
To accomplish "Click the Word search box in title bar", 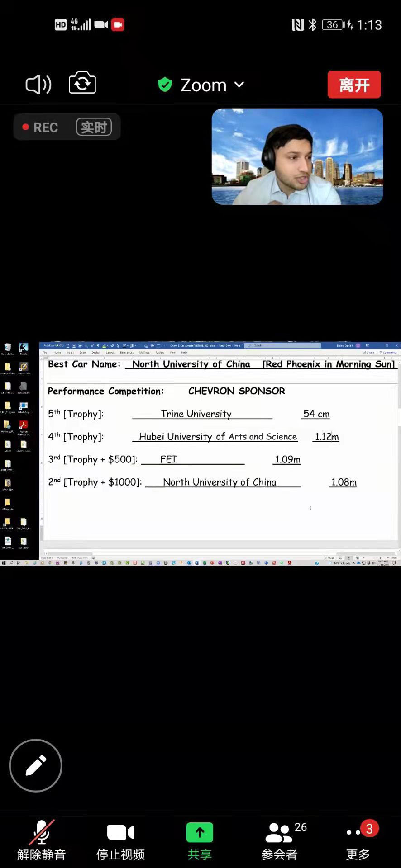I will coord(282,345).
